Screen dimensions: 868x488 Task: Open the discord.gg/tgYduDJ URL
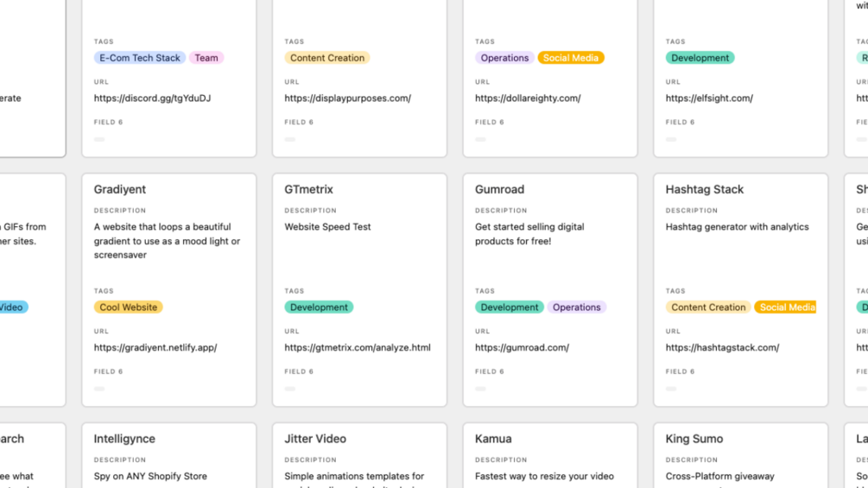[152, 98]
